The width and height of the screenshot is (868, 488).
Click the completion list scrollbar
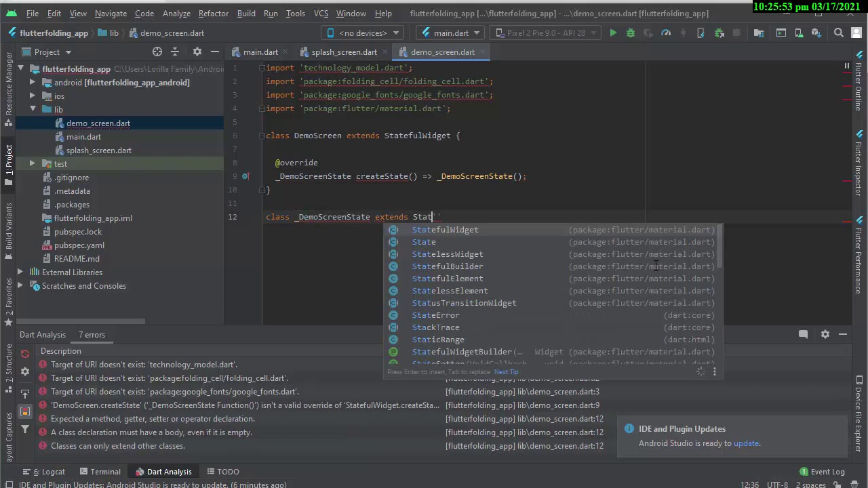coord(721,247)
